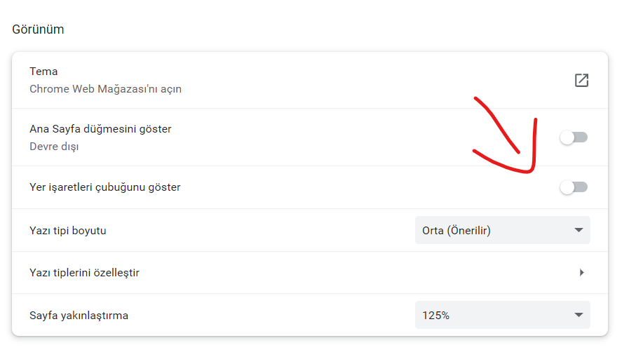The image size is (629, 364).
Task: Enable the Ana Sayfa düğmesini göster toggle
Action: coord(574,137)
